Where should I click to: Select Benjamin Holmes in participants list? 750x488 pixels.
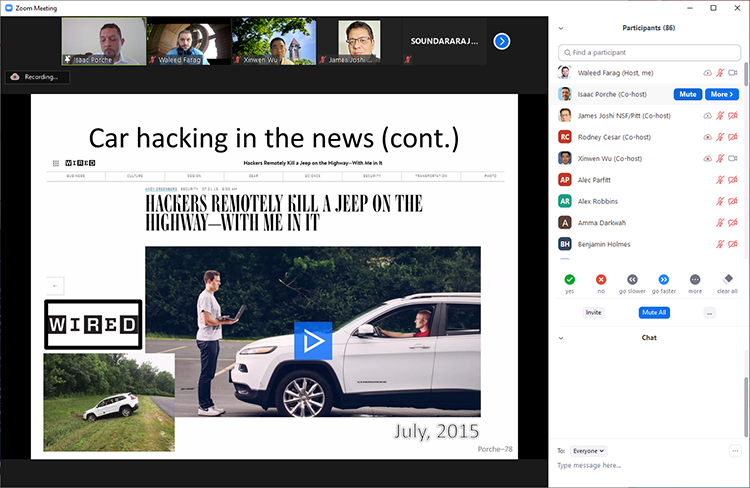pos(648,244)
